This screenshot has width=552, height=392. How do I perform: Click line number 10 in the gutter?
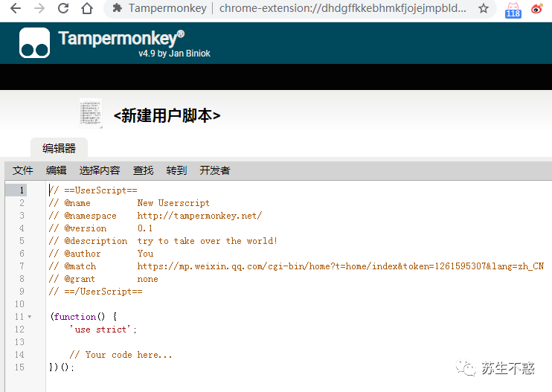[x=19, y=304]
